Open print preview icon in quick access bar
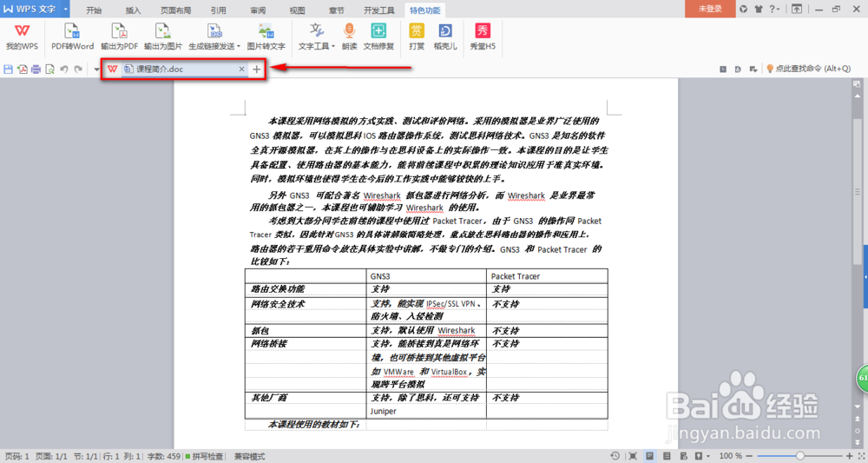The image size is (868, 463). point(49,69)
